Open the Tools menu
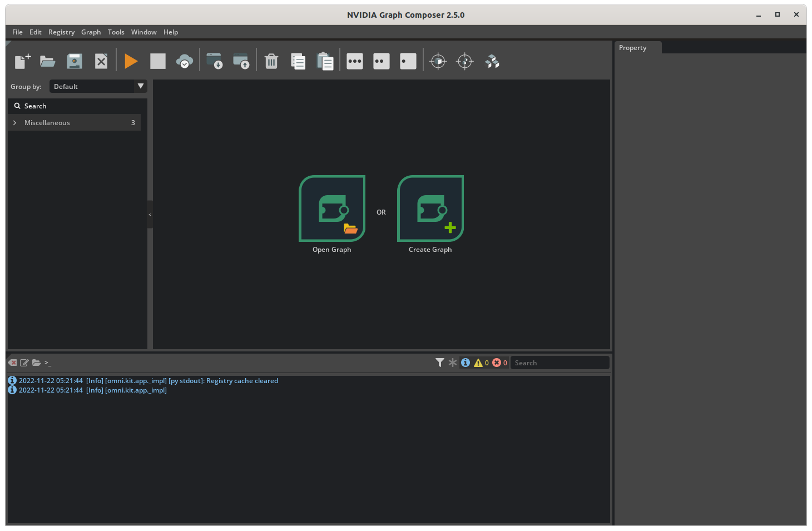 pos(116,32)
